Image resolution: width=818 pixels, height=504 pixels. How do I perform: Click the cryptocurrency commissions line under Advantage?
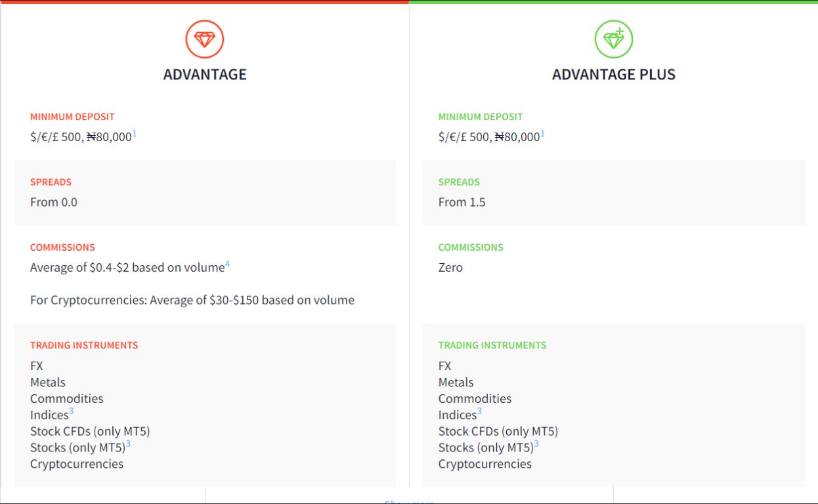click(x=192, y=301)
